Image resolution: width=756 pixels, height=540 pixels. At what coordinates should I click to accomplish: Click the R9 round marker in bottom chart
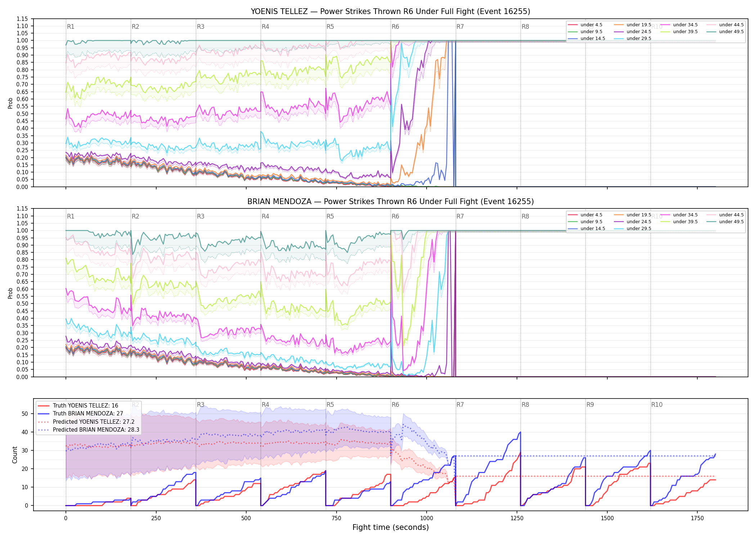point(590,405)
